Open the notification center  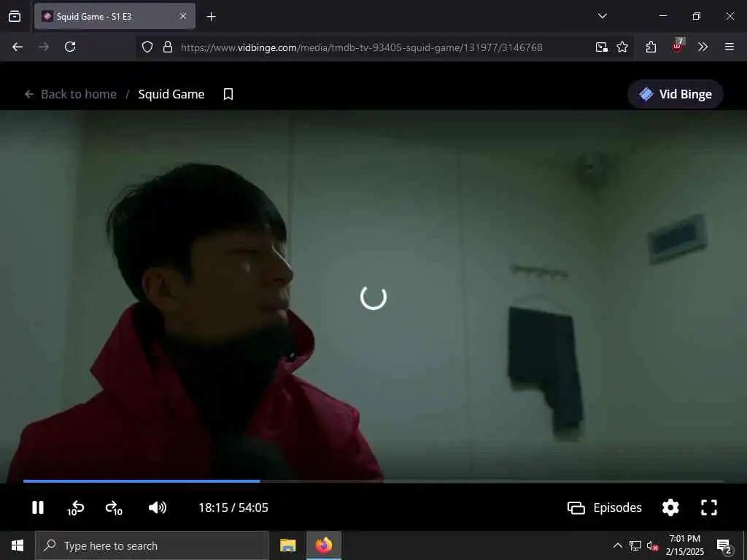(724, 546)
